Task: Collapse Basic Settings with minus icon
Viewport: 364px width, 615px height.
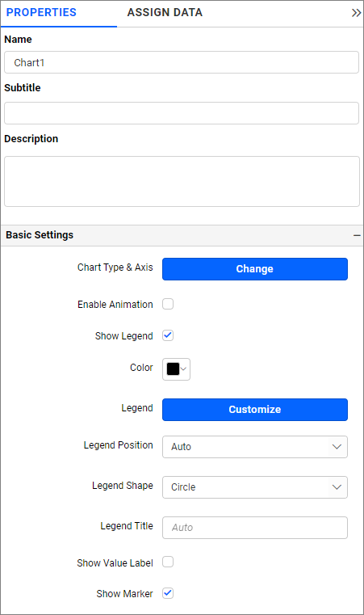Action: tap(357, 235)
